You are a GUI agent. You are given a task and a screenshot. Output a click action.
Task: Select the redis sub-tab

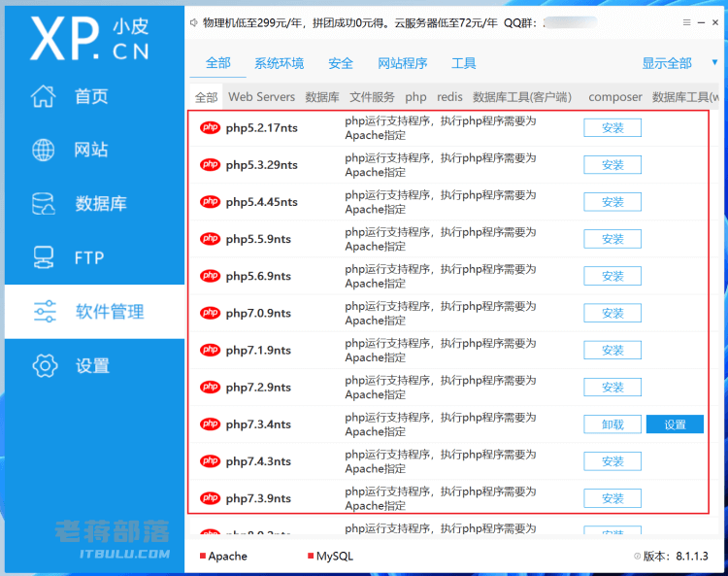[449, 97]
